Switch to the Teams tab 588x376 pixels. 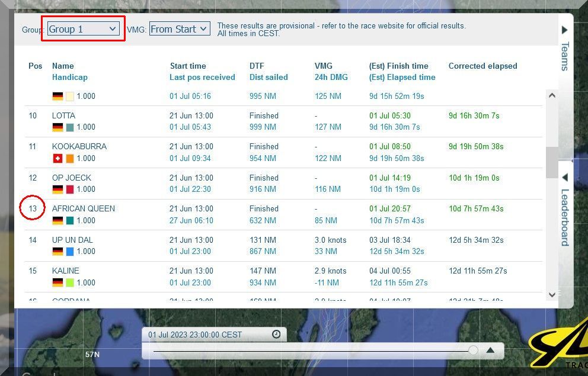coord(565,56)
